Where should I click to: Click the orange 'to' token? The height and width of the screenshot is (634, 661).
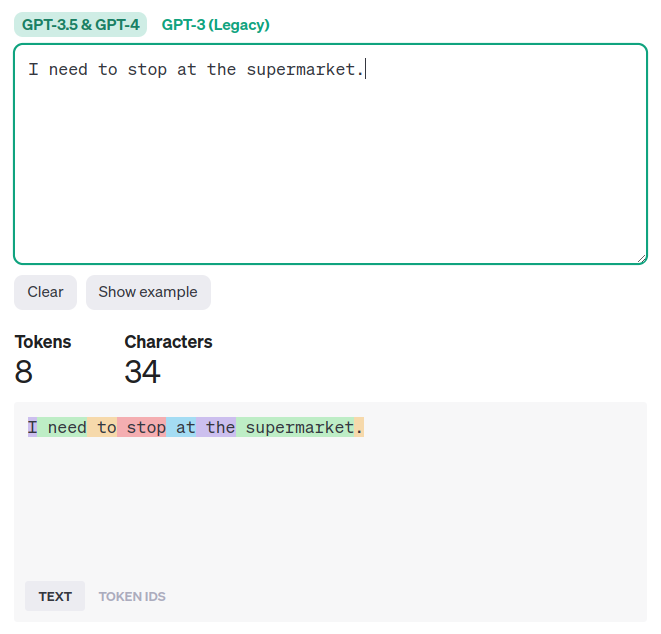[102, 427]
